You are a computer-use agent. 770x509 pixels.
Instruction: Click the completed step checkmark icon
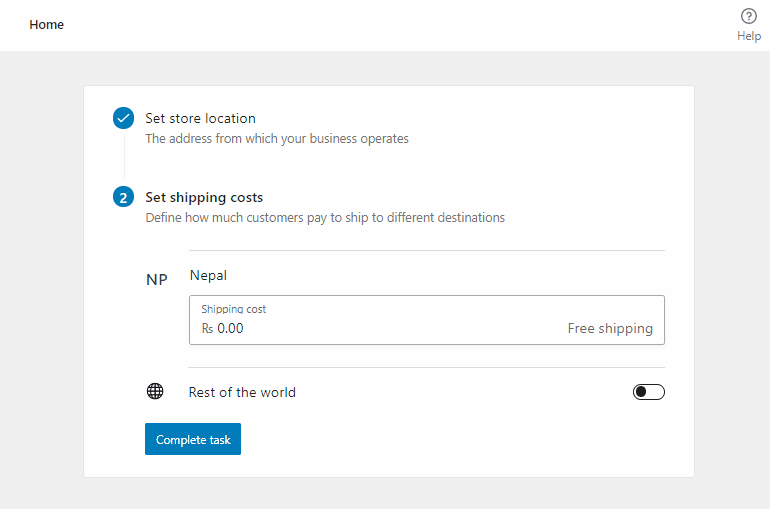123,118
